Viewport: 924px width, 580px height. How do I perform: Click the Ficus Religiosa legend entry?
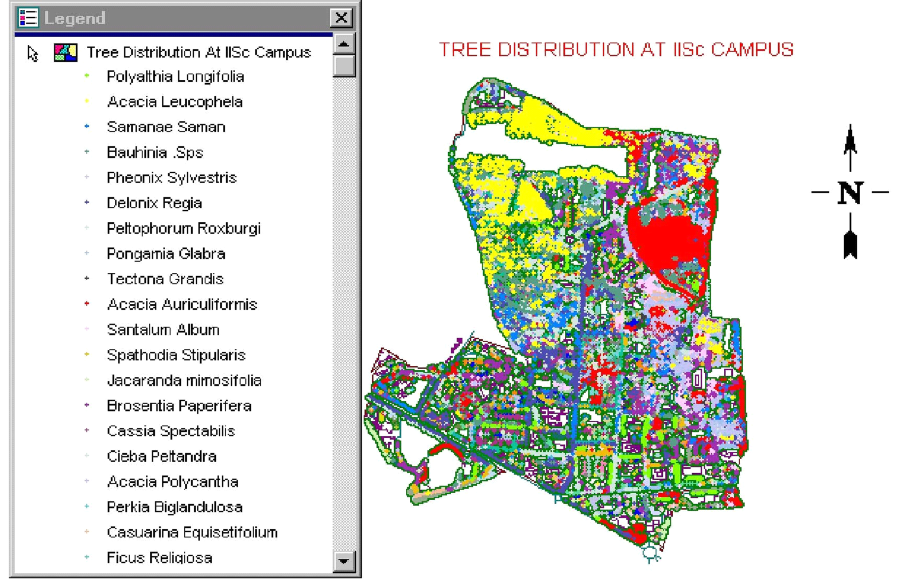[x=159, y=557]
